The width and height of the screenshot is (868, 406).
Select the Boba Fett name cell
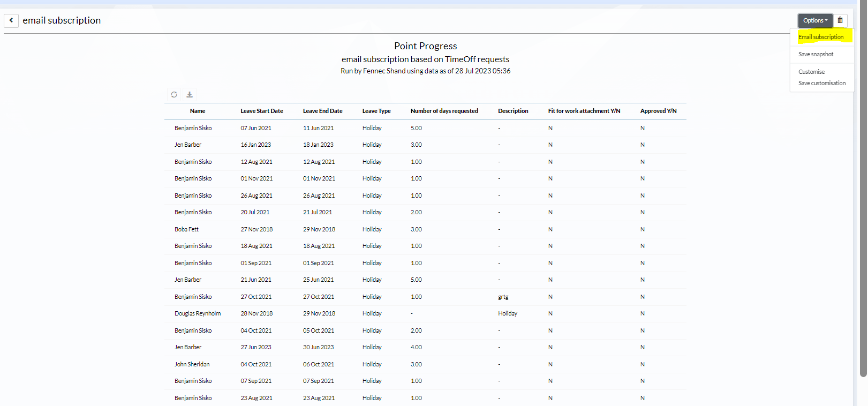[186, 229]
